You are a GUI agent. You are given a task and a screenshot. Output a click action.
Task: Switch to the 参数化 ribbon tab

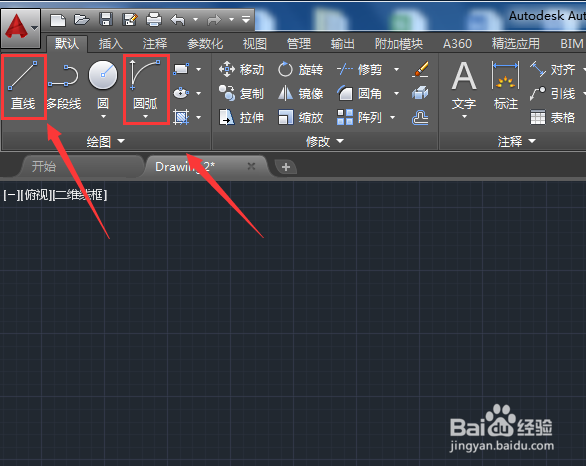(x=205, y=44)
